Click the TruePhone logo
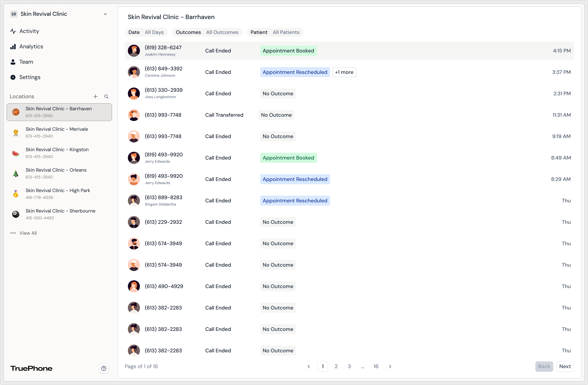Viewport: 588px width, 385px height. coord(31,368)
